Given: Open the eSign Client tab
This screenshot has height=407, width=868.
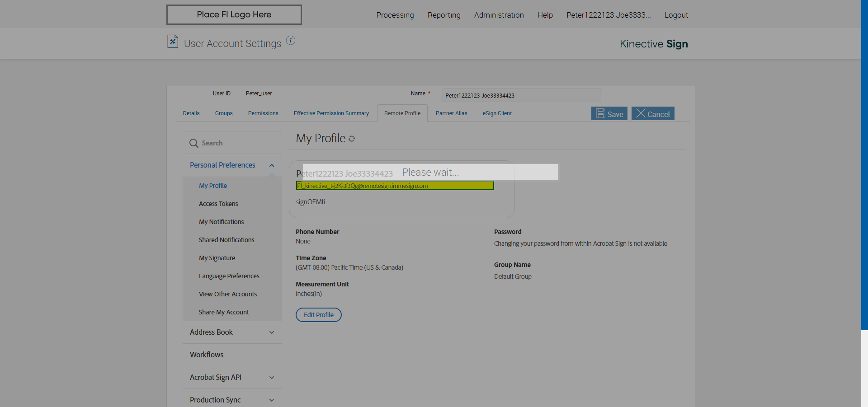Looking at the screenshot, I should (497, 113).
